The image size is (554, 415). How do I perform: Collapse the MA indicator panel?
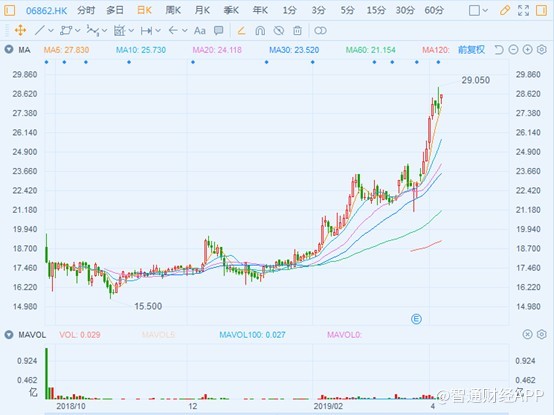pos(9,49)
